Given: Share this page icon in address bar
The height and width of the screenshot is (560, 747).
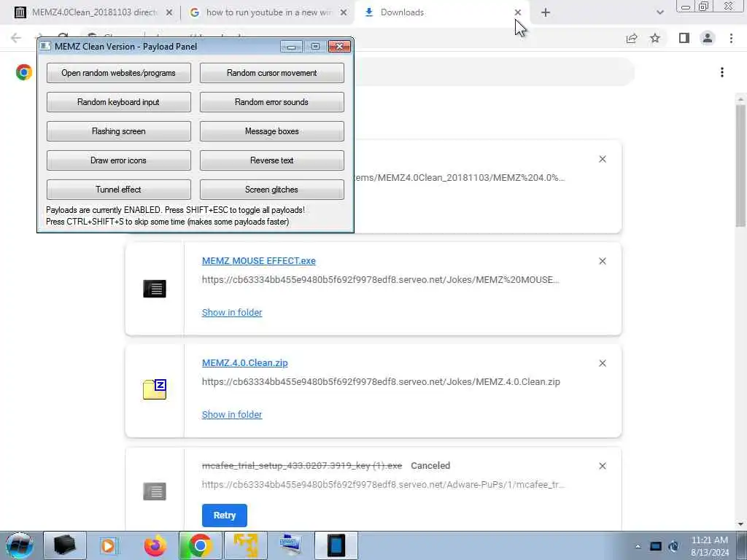Looking at the screenshot, I should (632, 38).
